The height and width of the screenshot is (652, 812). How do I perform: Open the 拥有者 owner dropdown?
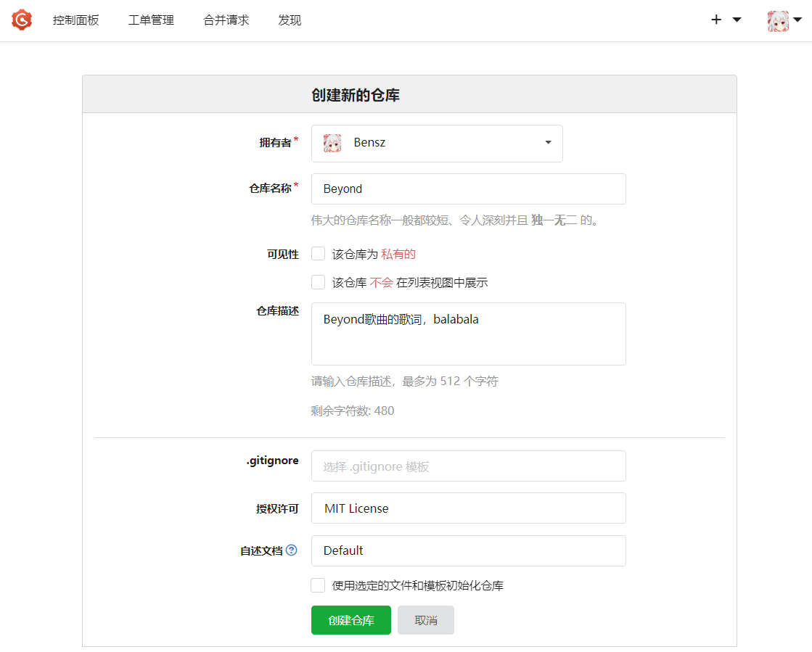pyautogui.click(x=437, y=143)
